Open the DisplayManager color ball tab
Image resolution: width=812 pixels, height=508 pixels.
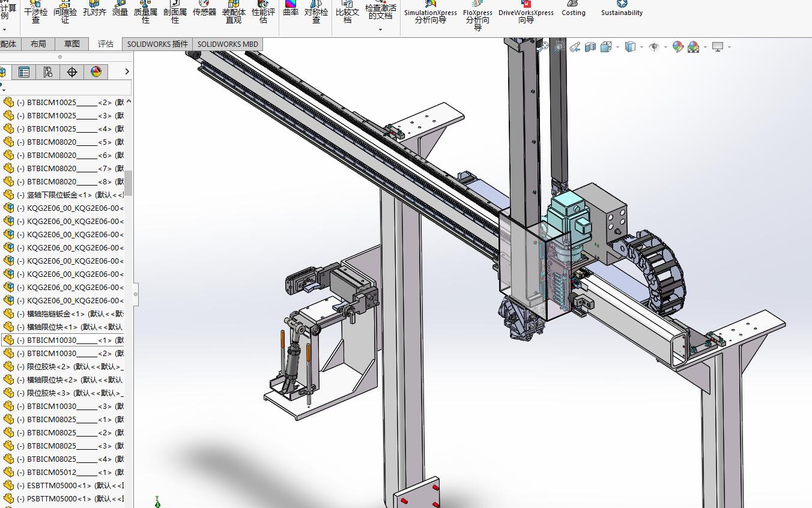[x=95, y=72]
